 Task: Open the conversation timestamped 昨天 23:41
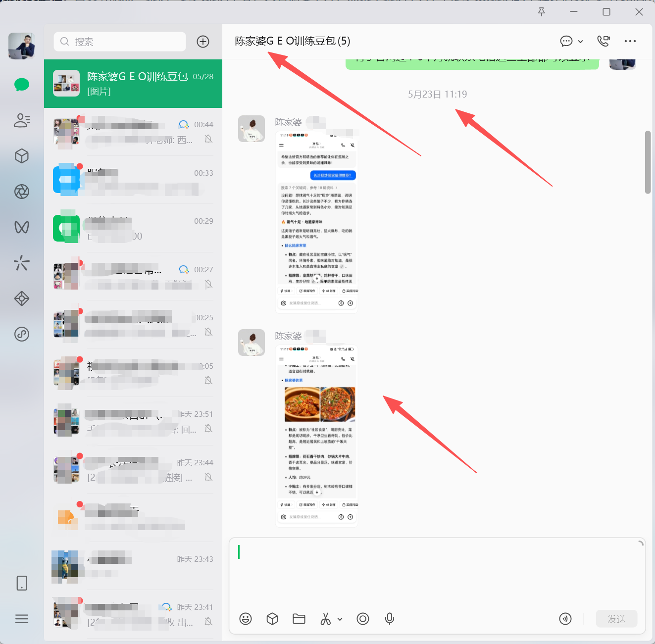[133, 614]
